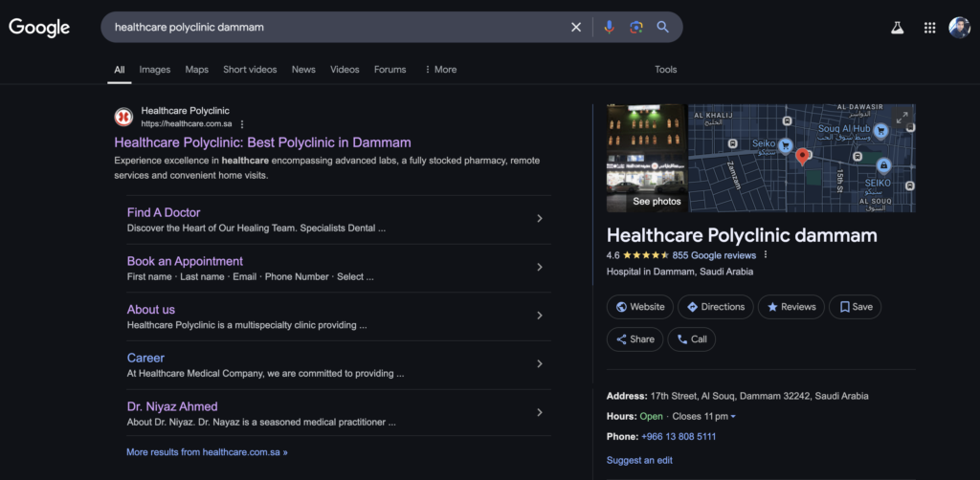Select the All results tab
The width and height of the screenshot is (980, 480).
[x=120, y=70]
